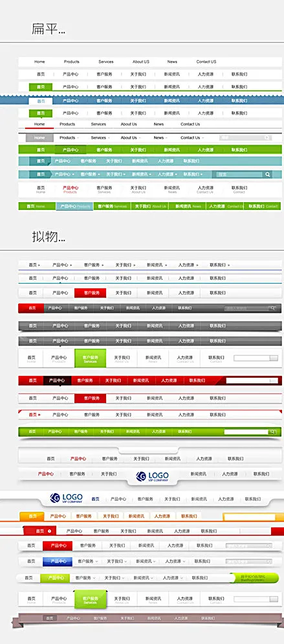The width and height of the screenshot is (284, 644).
Task: Click 首页 on teal bar without search
Action: click(40, 161)
